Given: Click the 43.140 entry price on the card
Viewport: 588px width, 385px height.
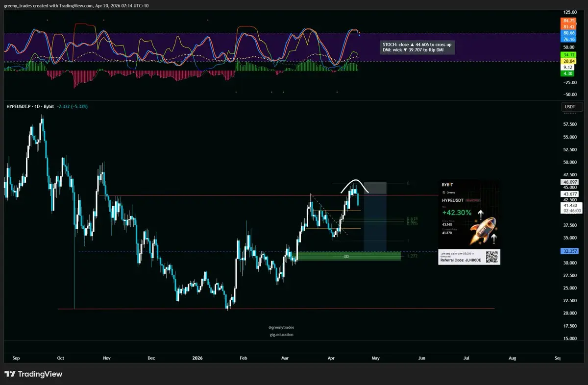Looking at the screenshot, I should point(447,225).
